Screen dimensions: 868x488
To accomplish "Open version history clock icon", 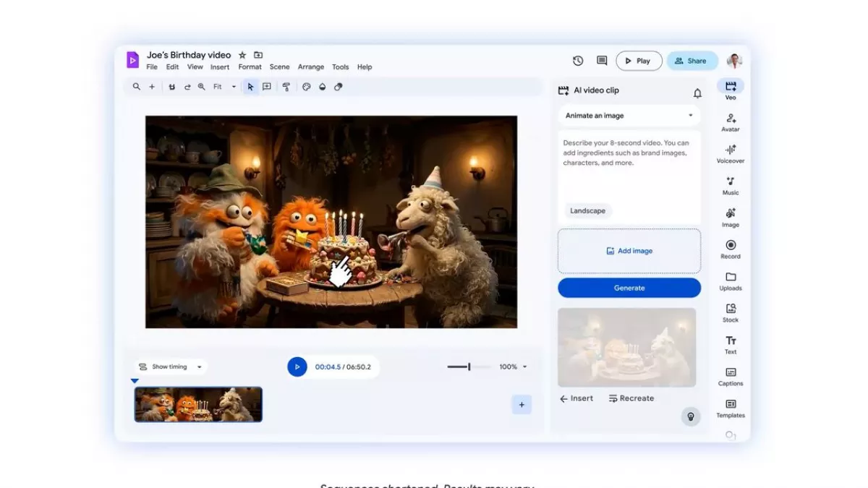I will [x=578, y=61].
